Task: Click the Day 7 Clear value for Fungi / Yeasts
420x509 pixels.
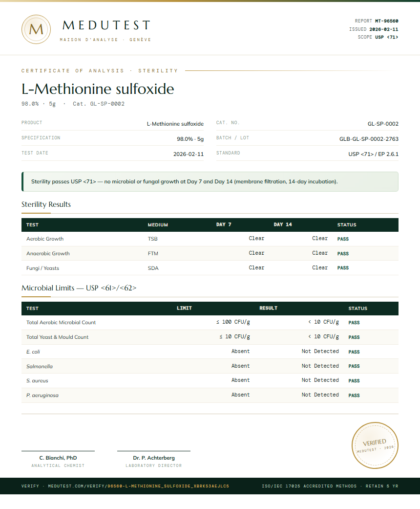Action: [256, 268]
